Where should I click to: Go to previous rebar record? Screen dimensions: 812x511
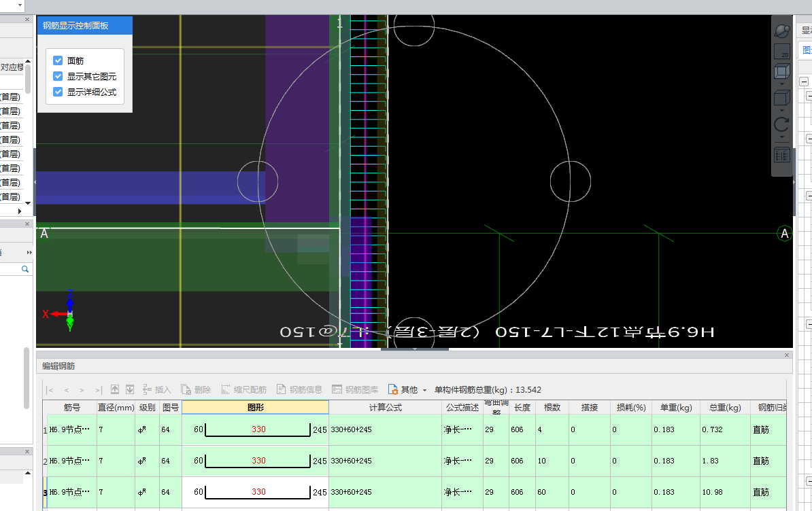click(x=66, y=390)
